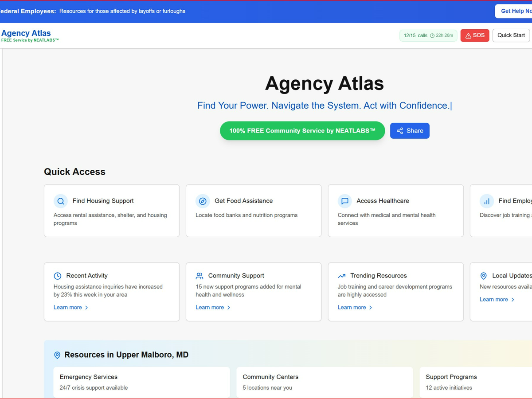Click the Quick Access section heading

coord(74,172)
